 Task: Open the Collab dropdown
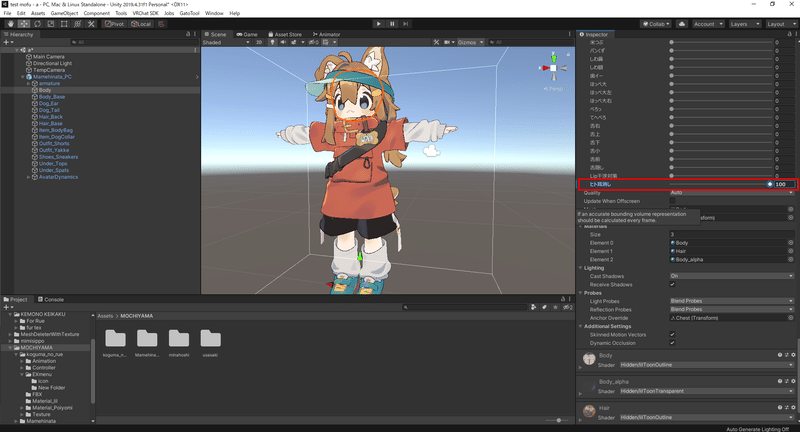(656, 24)
